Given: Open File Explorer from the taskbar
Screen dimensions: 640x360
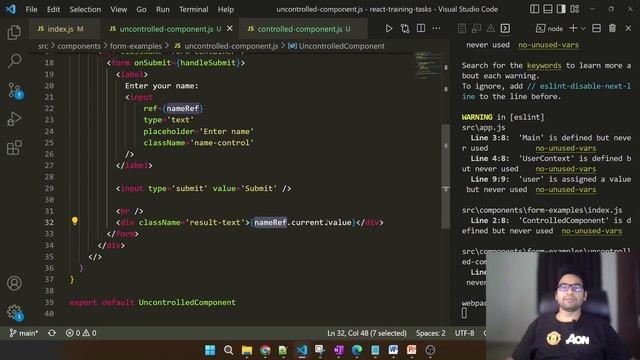Looking at the screenshot, I should (247, 350).
